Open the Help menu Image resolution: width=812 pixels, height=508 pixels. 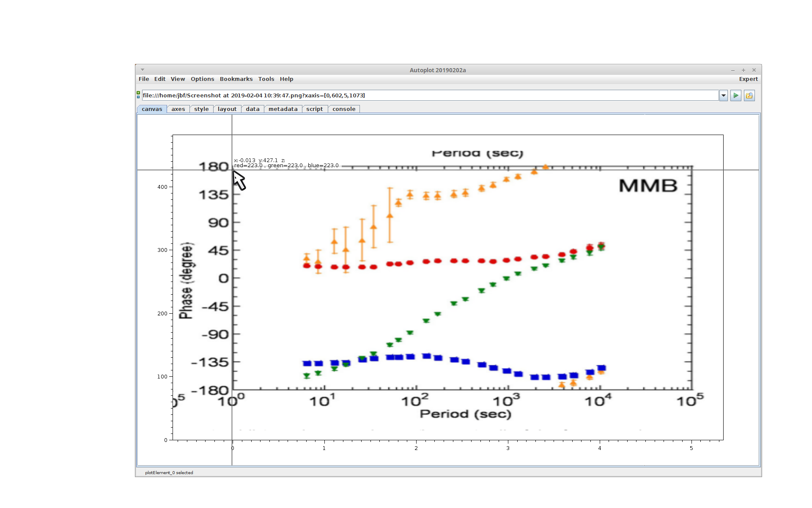[286, 79]
